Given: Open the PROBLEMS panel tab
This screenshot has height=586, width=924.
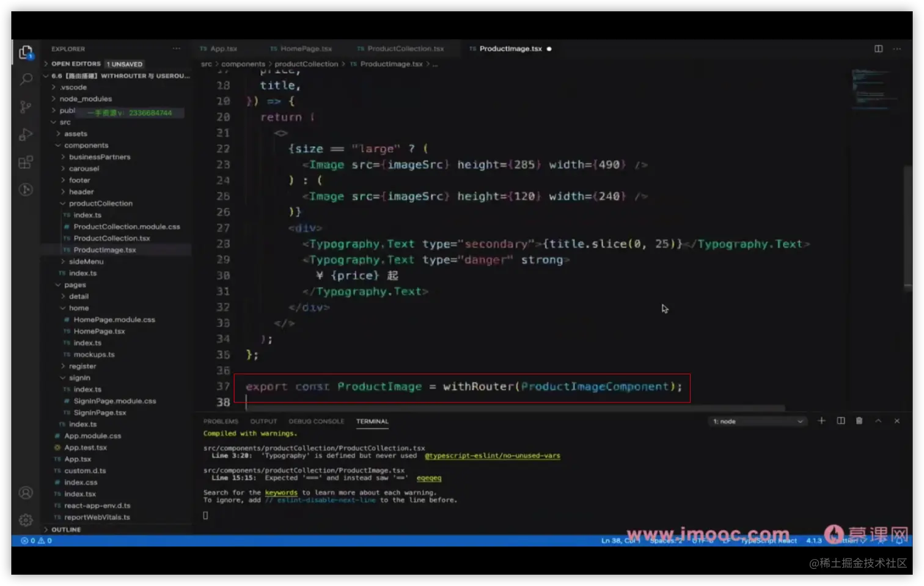Looking at the screenshot, I should point(221,422).
